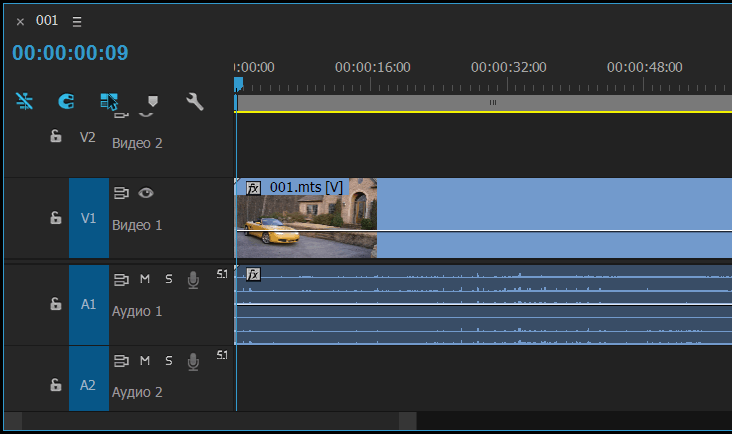
Task: Enable voice-over record on Аудио 1
Action: coord(193,280)
